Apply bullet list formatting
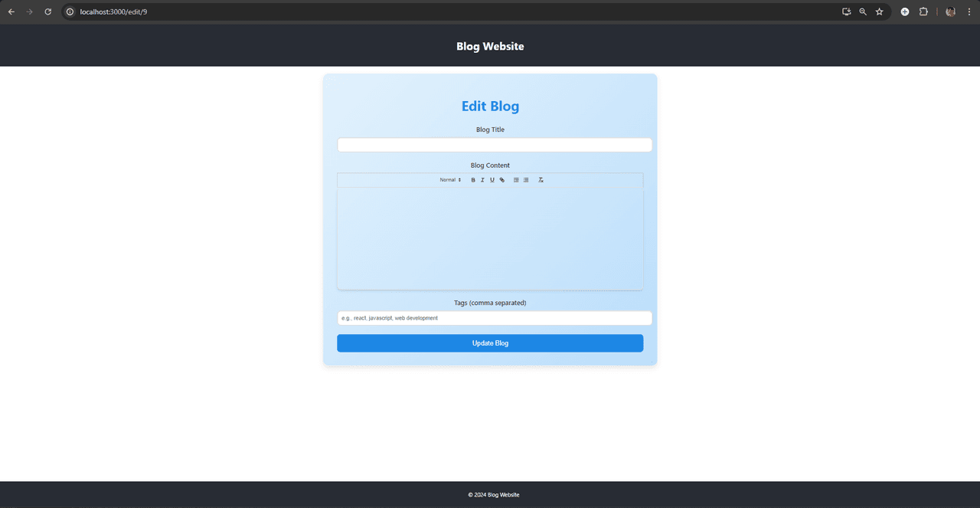The image size is (980, 508). click(x=526, y=180)
